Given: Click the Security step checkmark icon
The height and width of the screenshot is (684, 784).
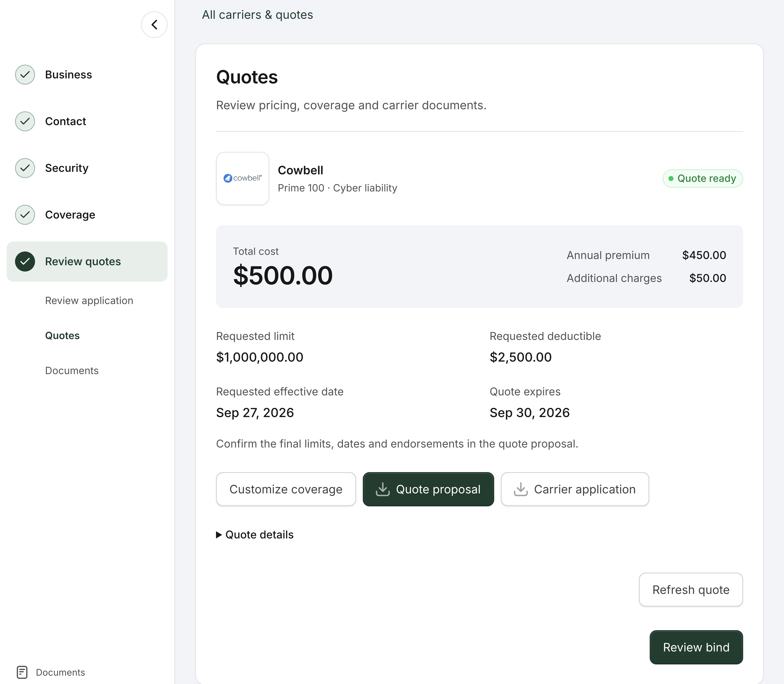Looking at the screenshot, I should [x=25, y=168].
